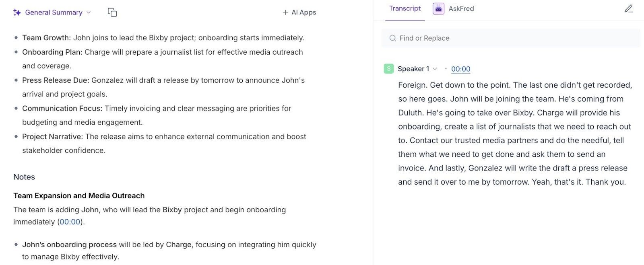
Task: Click the Speaker 1 name label
Action: 413,69
